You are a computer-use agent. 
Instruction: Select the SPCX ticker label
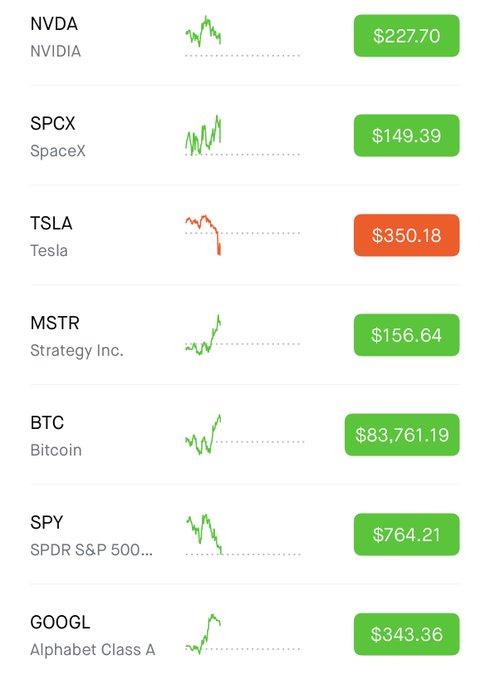click(52, 124)
